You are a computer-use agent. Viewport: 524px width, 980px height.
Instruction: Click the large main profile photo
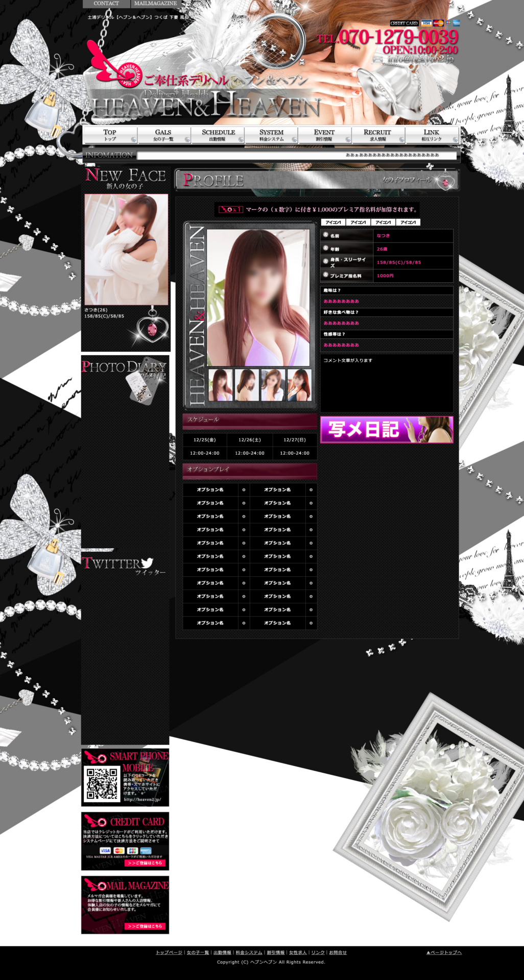coord(258,298)
